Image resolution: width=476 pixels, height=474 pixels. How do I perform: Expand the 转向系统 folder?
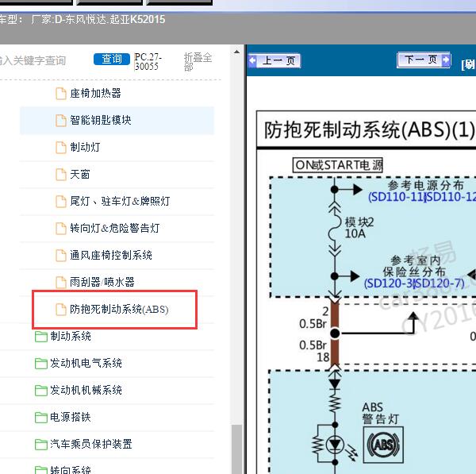71,470
